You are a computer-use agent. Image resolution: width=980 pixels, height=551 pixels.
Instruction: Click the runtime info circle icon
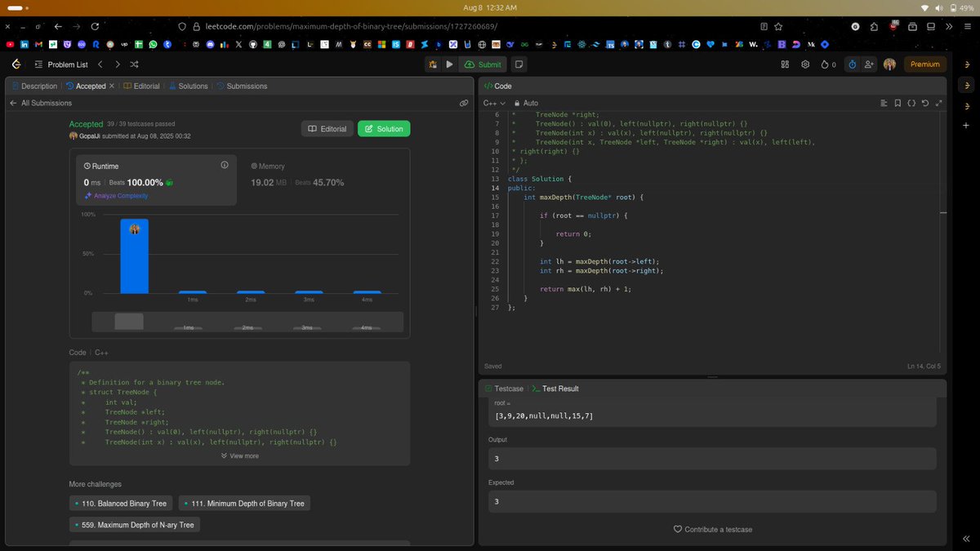(x=225, y=165)
